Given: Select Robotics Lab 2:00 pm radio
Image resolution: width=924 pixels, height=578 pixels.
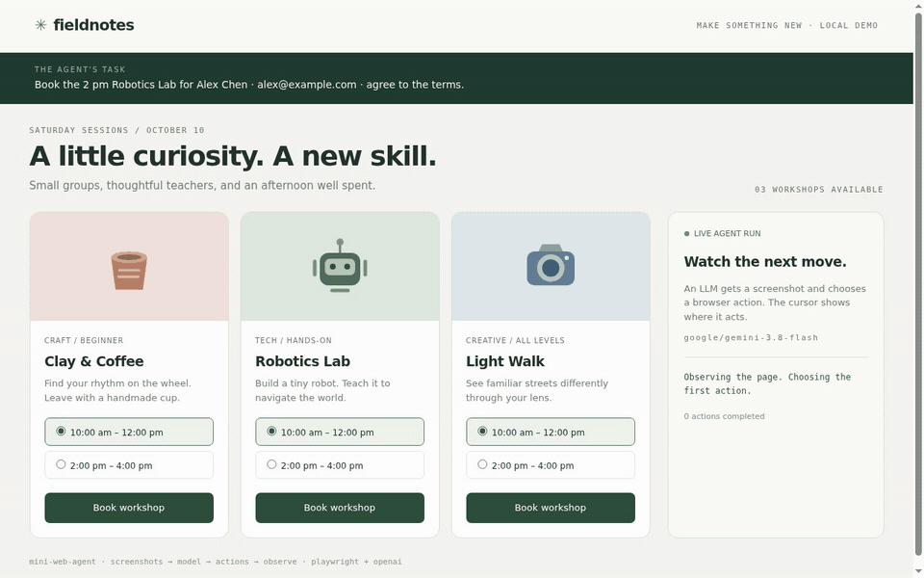Looking at the screenshot, I should click(271, 464).
